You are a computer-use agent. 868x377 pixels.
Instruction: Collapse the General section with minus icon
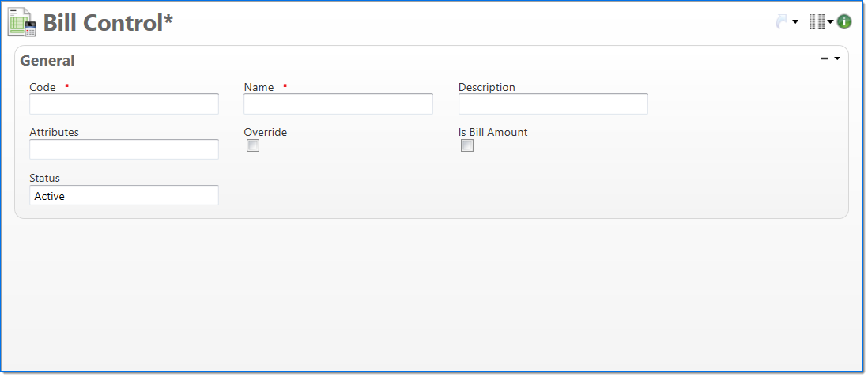(x=825, y=58)
